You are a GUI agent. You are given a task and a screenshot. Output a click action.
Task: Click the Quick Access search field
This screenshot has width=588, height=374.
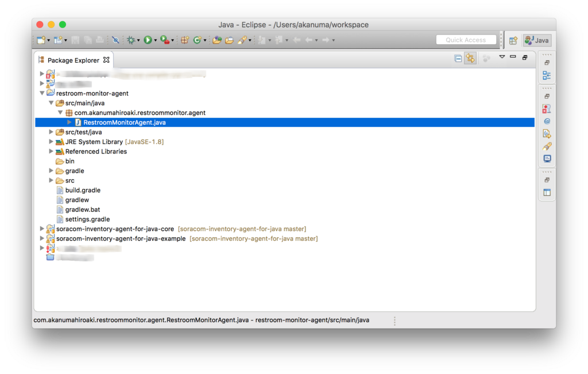click(466, 40)
